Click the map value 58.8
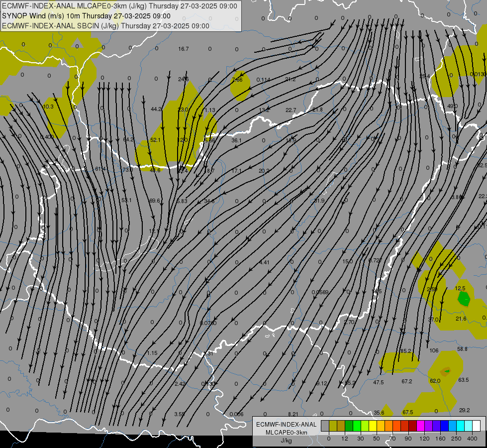487x448 pixels. coord(462,349)
